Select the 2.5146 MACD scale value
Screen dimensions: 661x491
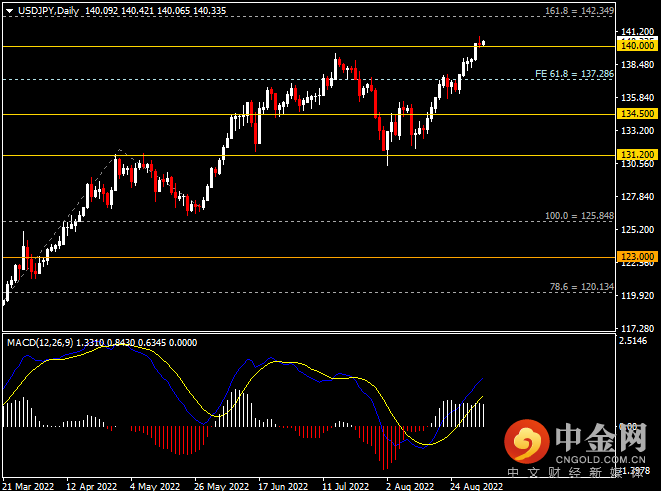click(633, 341)
